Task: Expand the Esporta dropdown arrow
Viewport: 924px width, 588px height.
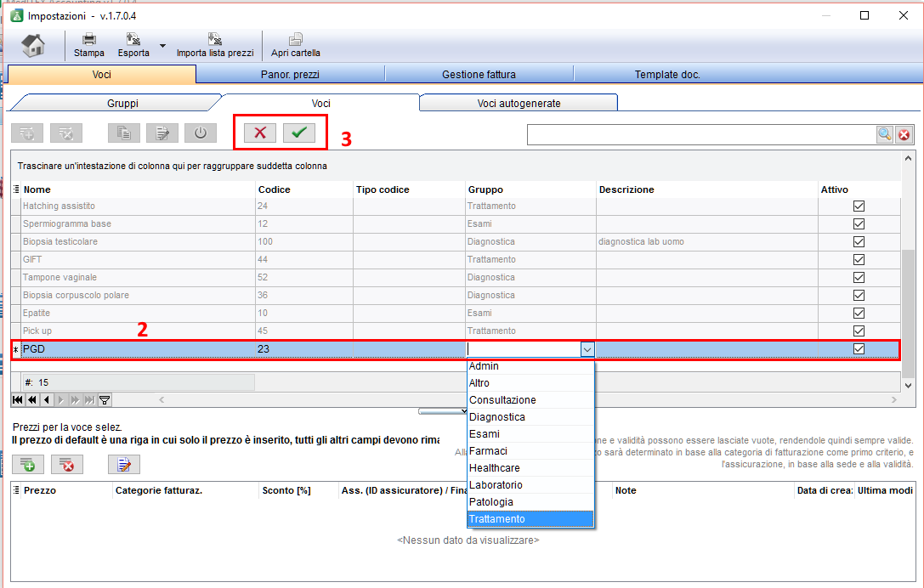Action: pos(162,45)
